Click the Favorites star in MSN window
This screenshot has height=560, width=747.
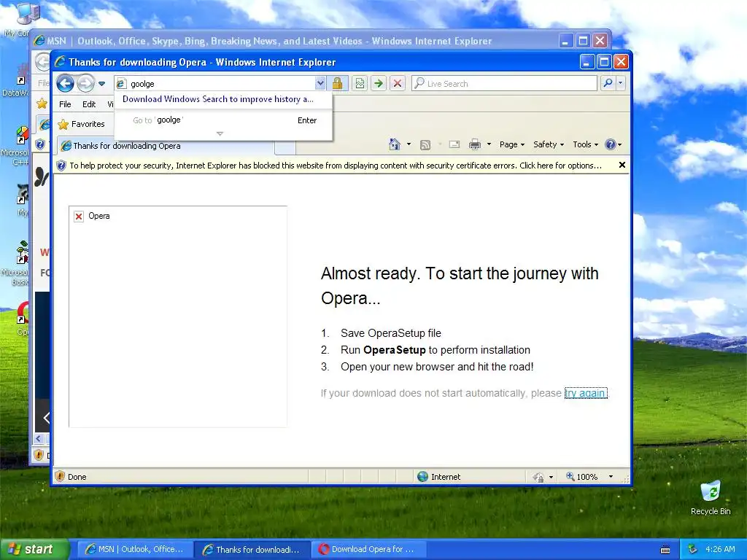[x=42, y=103]
